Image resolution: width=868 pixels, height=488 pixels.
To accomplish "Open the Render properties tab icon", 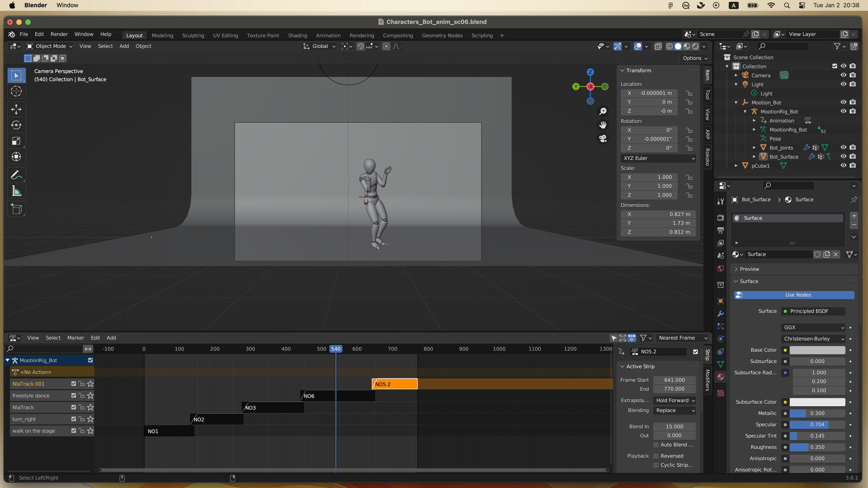I will (720, 217).
